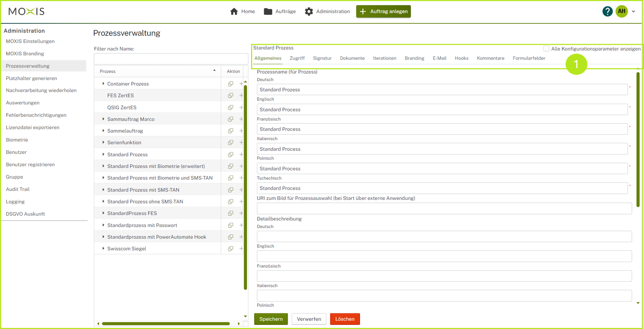Expand Standardprozess mit Passwort node
The image size is (644, 329).
pyautogui.click(x=103, y=225)
